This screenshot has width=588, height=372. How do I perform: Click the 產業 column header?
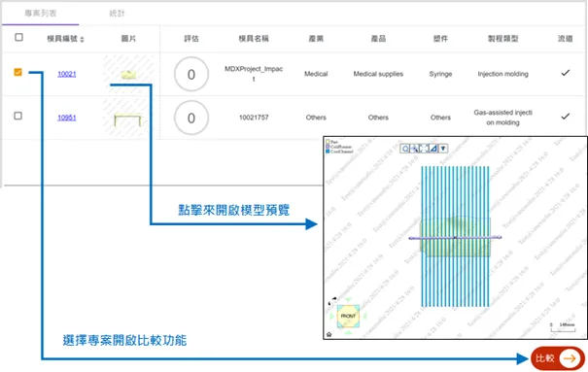tap(316, 39)
